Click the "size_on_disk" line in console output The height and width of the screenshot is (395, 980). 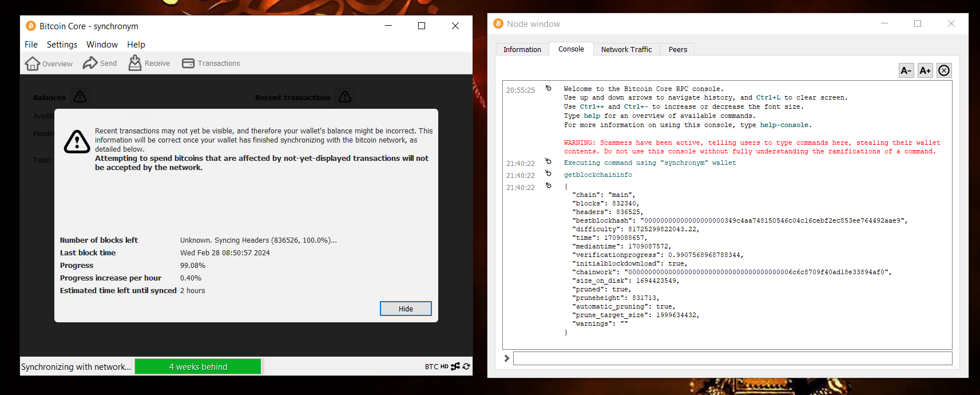[626, 281]
